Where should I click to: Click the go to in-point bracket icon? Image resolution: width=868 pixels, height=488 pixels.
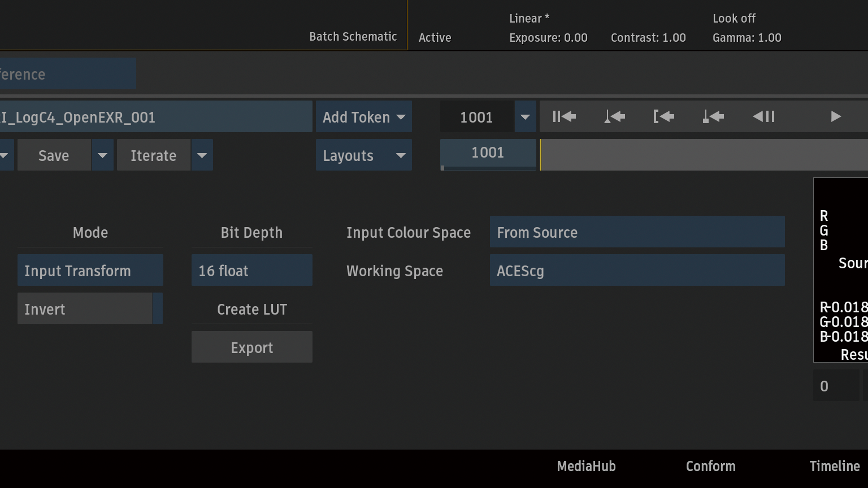[663, 117]
